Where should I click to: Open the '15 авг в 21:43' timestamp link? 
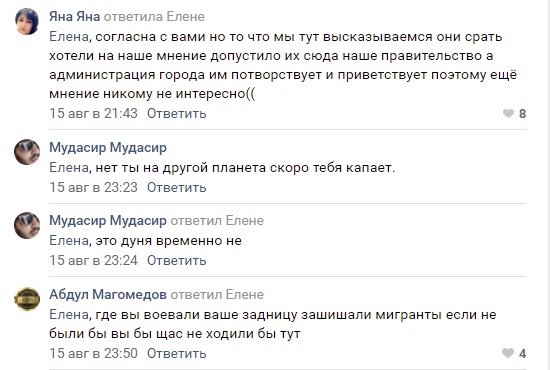pyautogui.click(x=93, y=113)
